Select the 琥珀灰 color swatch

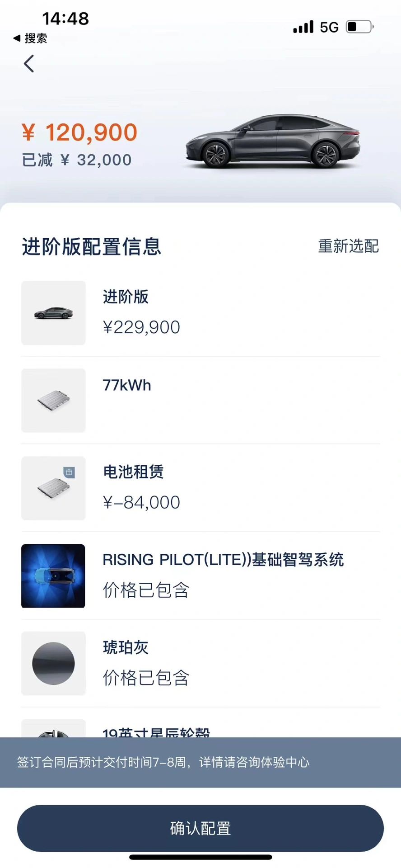[53, 664]
